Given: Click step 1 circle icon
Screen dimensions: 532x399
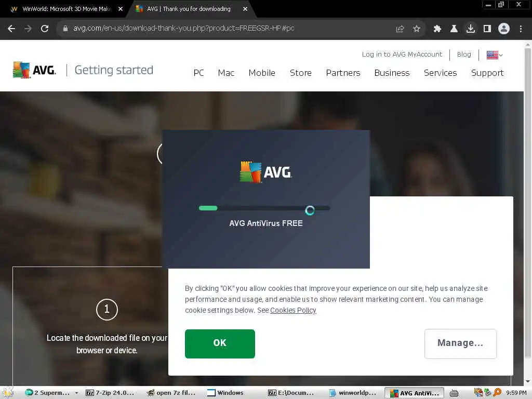Looking at the screenshot, I should (x=107, y=310).
